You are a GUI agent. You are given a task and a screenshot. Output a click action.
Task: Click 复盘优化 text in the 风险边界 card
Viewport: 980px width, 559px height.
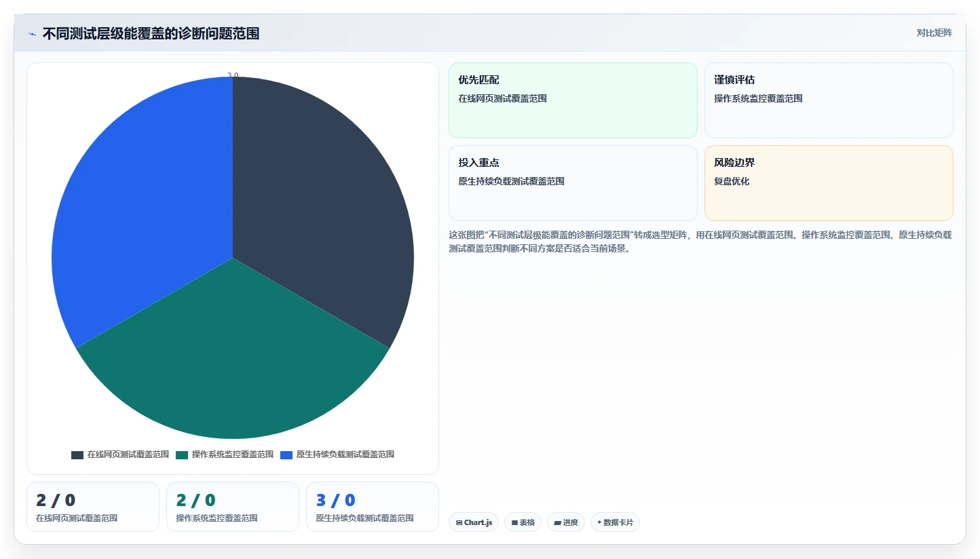point(732,181)
